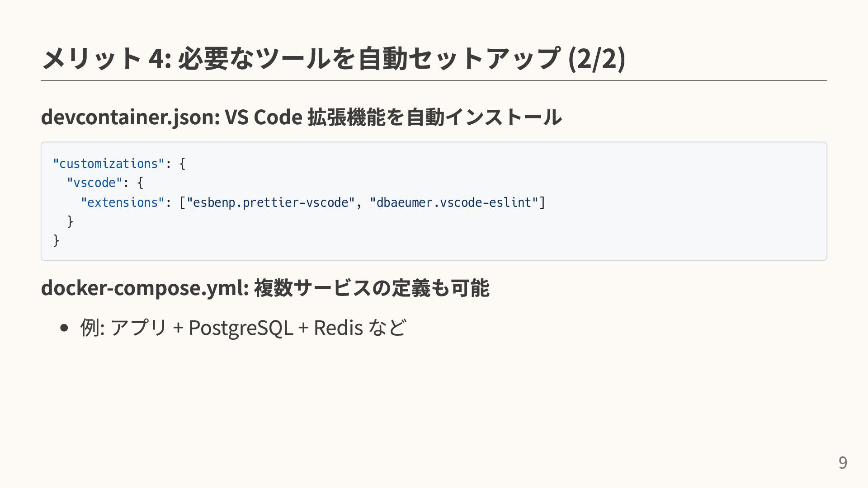Click the devcontainer.json word in the heading
Viewport: 868px width, 488px height.
(130, 117)
